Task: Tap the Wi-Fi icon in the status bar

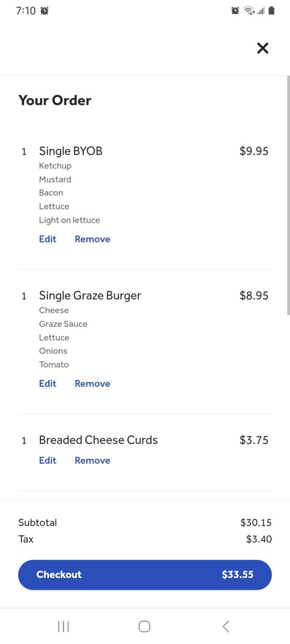Action: [x=249, y=11]
